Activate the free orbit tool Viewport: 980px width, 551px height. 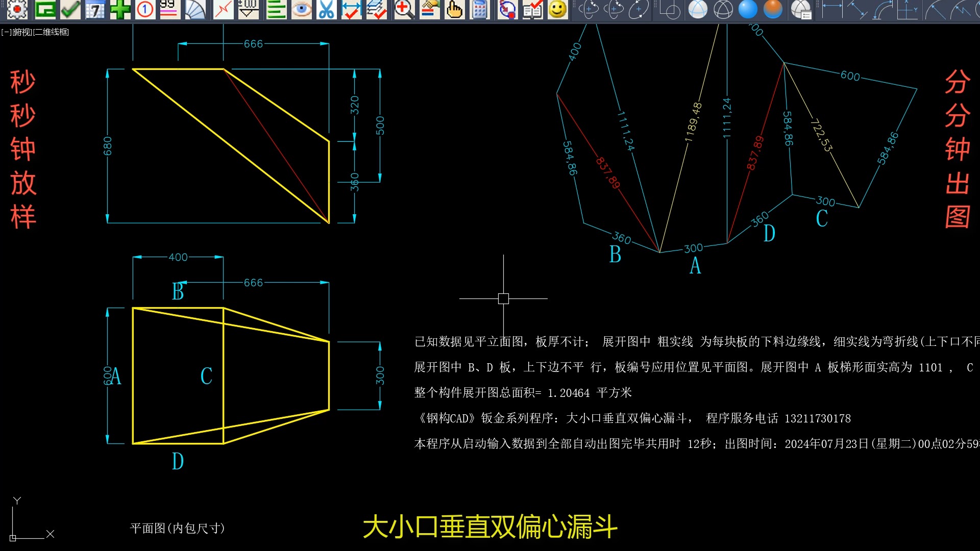[x=615, y=9]
